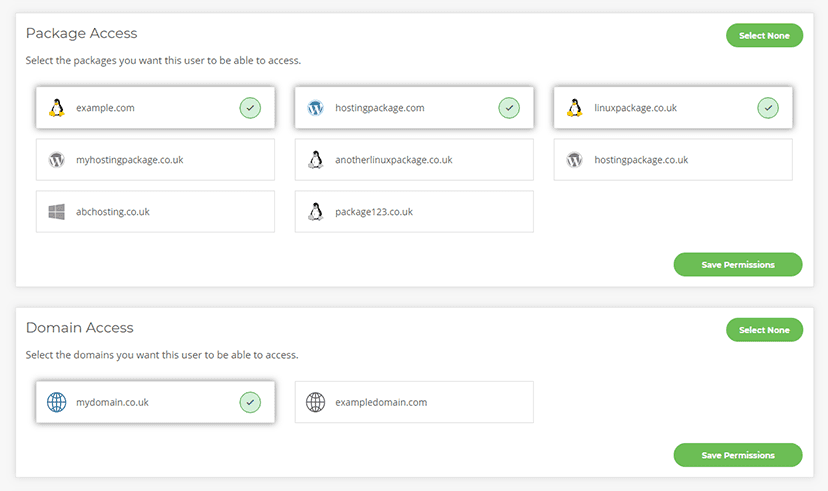Save Permissions for Package Access

point(738,265)
